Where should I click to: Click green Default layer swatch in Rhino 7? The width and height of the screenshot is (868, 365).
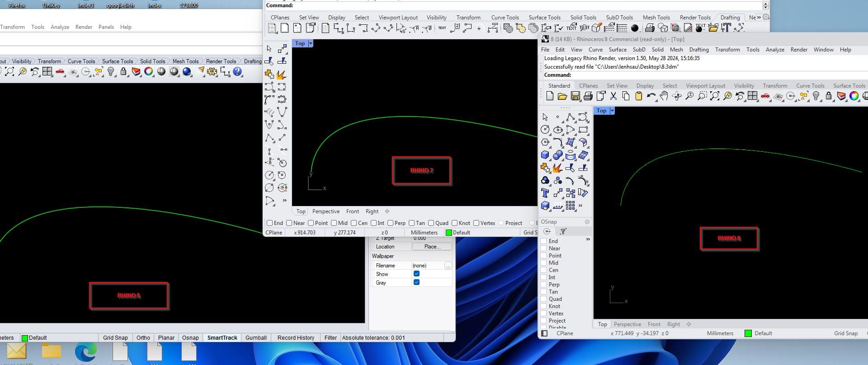[448, 233]
